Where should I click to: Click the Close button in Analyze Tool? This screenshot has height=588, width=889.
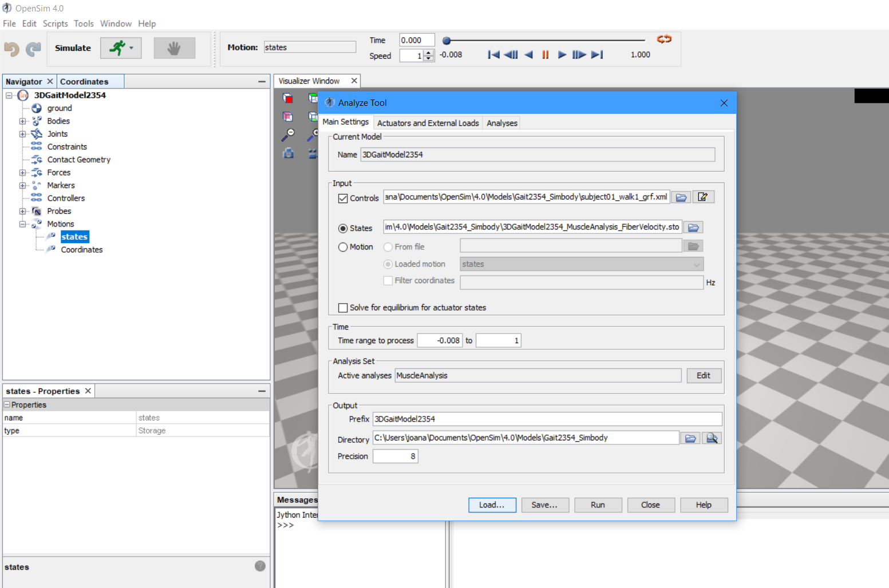651,505
